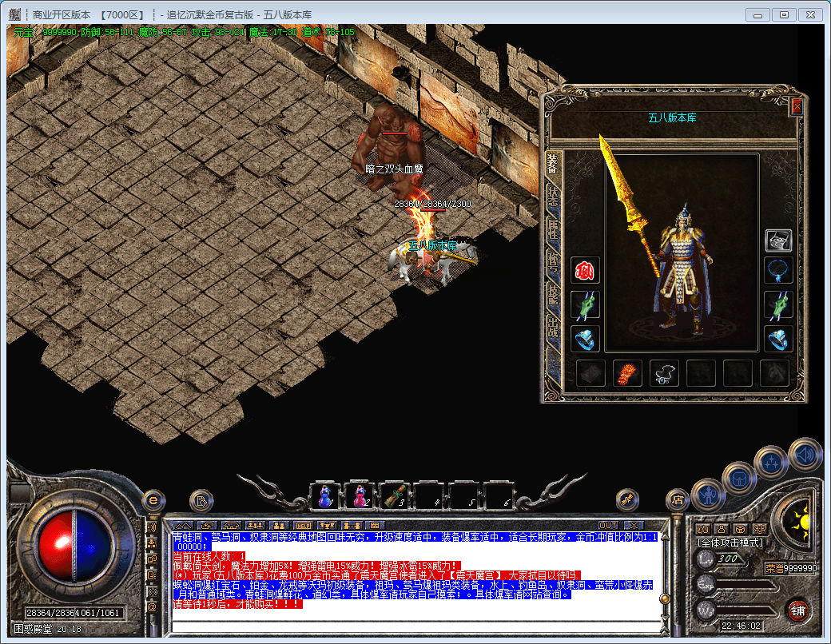Viewport: 831px width, 644px height.
Task: Click the three-heads group icon above attack mode
Action: click(760, 529)
